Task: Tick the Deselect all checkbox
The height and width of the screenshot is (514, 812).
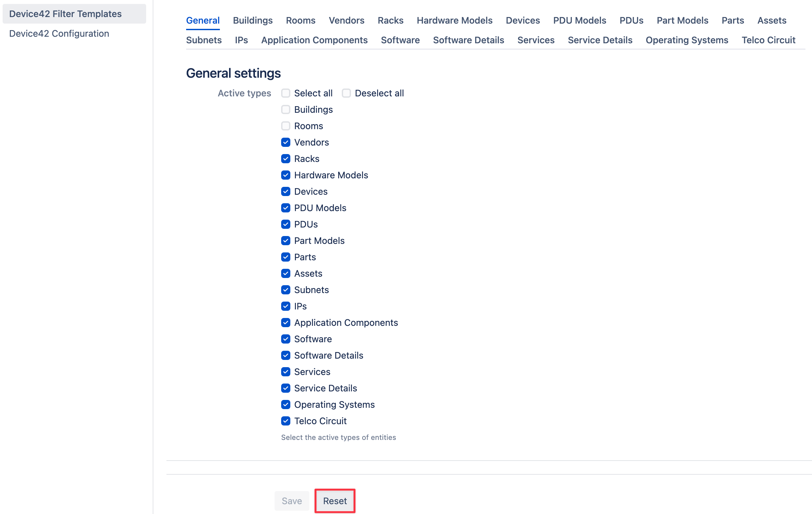Action: 346,93
